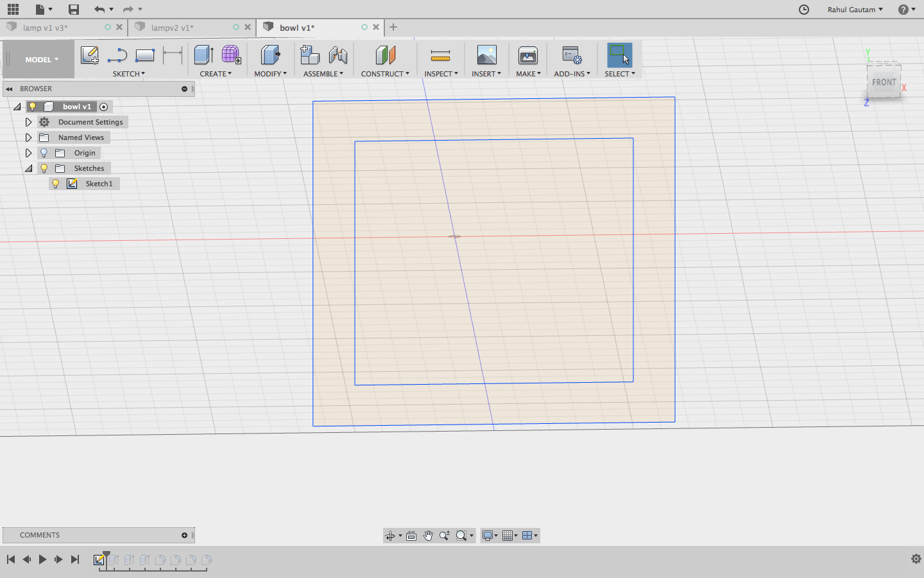Open the Rahul Gautam account menu

pyautogui.click(x=855, y=10)
